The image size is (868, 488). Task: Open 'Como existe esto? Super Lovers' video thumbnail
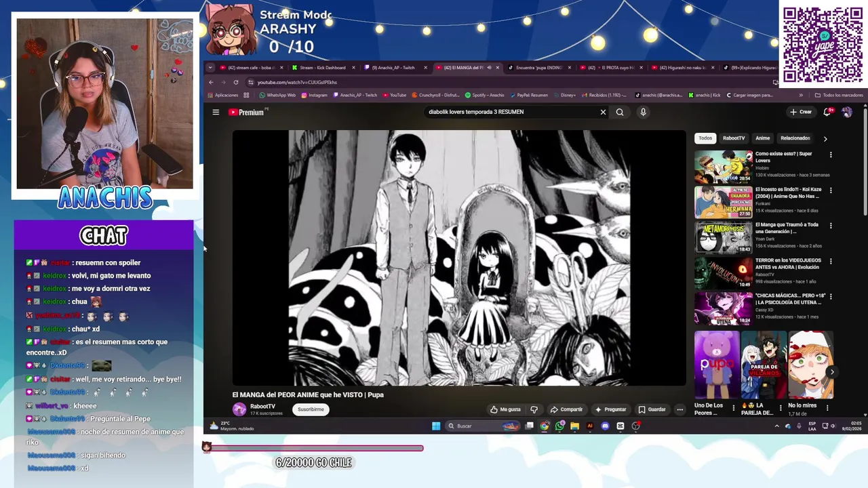point(724,167)
